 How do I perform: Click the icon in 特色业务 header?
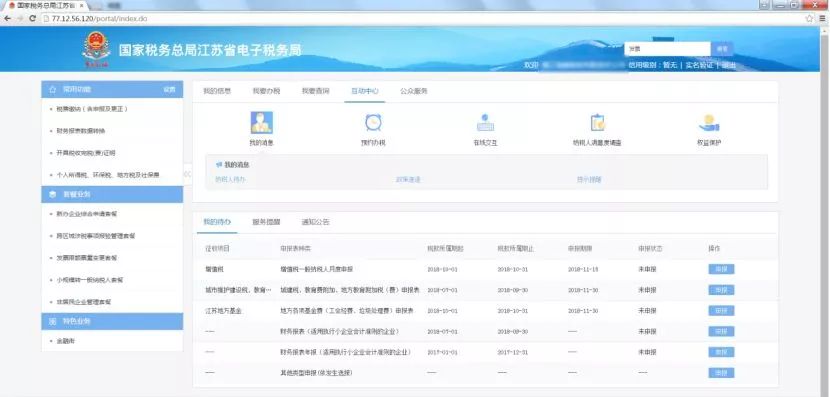pyautogui.click(x=52, y=321)
